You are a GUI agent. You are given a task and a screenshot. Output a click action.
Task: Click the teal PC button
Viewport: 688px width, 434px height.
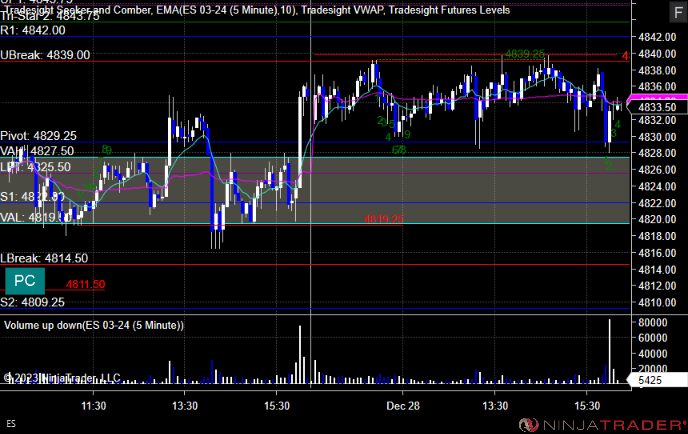point(25,281)
